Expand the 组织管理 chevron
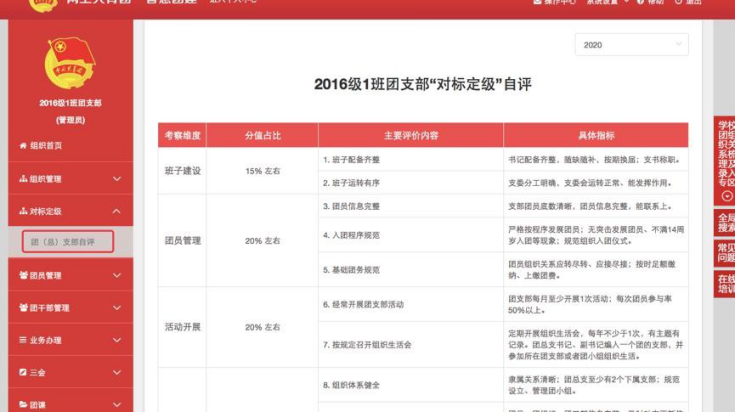736x413 pixels. click(117, 179)
